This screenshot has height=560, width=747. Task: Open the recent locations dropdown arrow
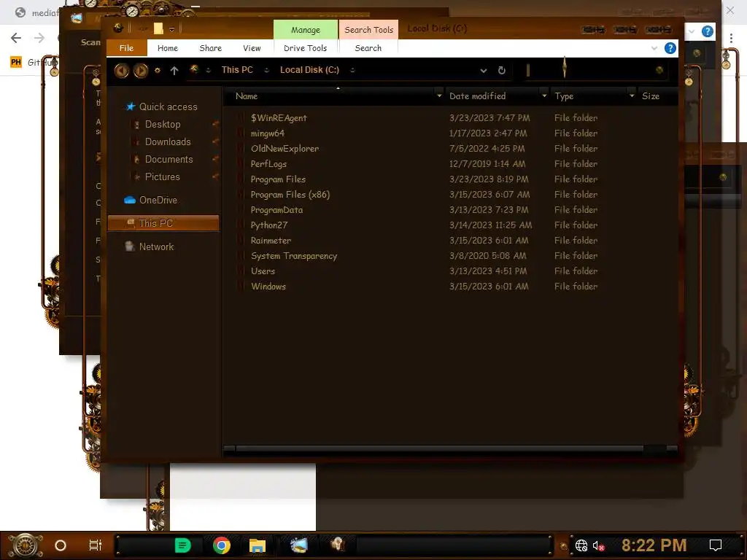click(x=158, y=71)
